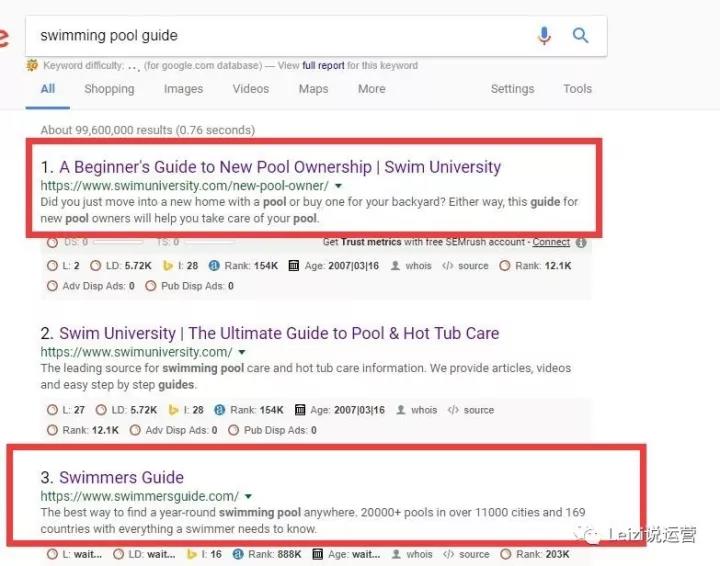The width and height of the screenshot is (720, 566).
Task: Click the Bing index icon in result 1 metrics
Action: [168, 266]
